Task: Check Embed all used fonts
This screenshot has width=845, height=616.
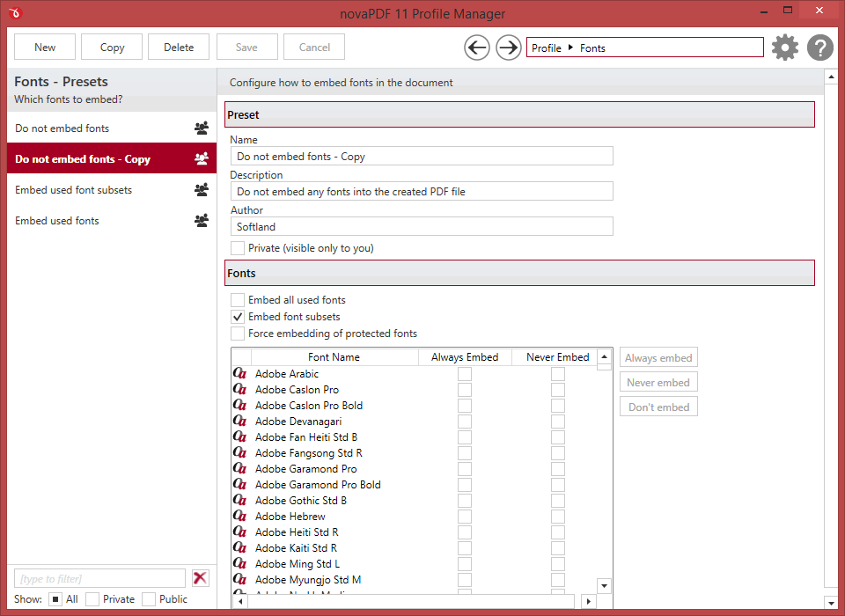Action: (237, 300)
